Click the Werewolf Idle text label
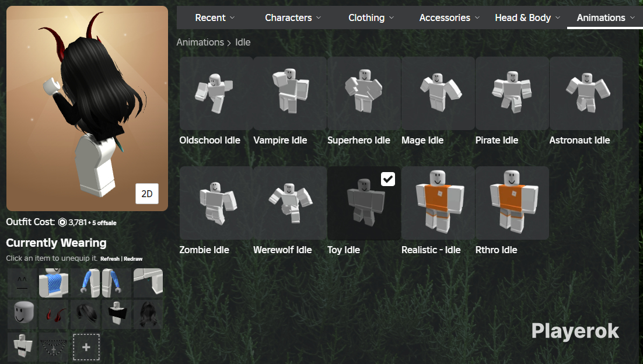This screenshot has height=364, width=643. pyautogui.click(x=282, y=250)
